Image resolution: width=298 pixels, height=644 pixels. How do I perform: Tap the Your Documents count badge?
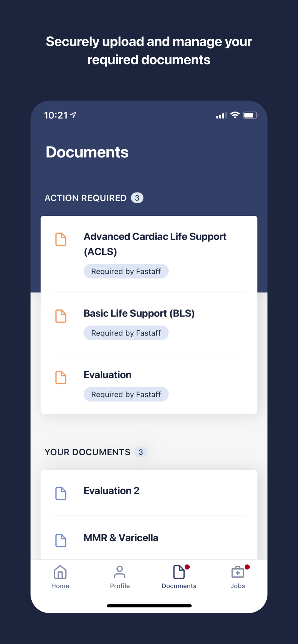(x=141, y=452)
